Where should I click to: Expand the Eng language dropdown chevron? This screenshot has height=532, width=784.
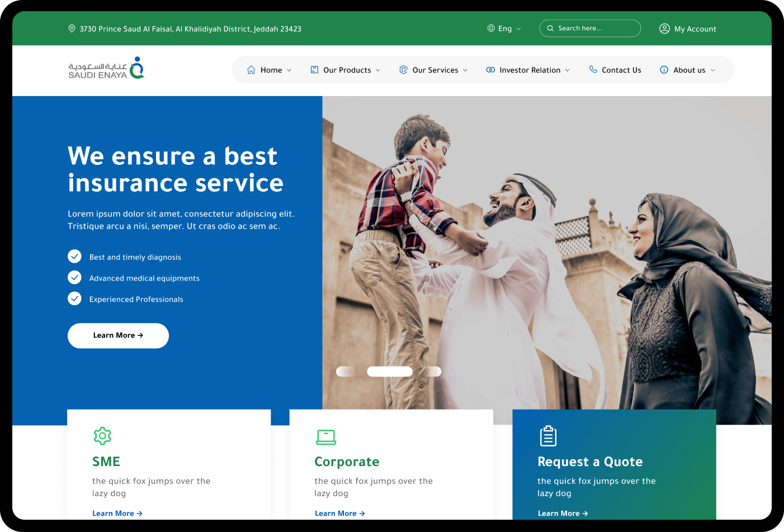coord(518,29)
